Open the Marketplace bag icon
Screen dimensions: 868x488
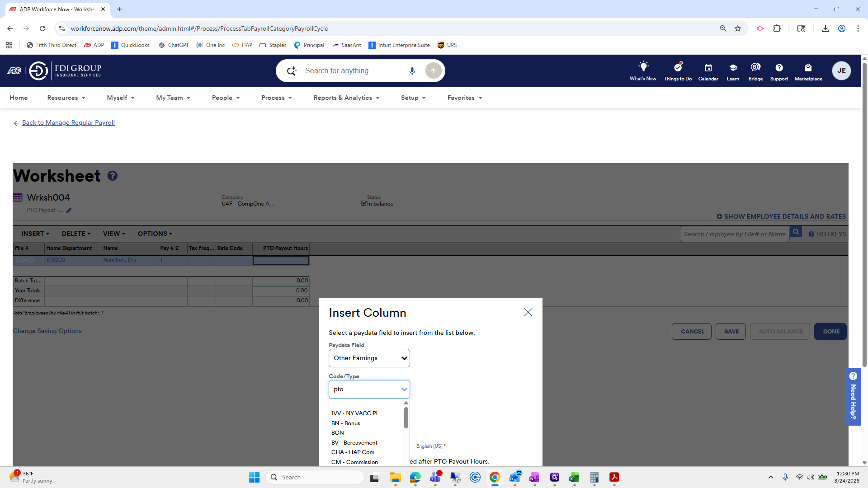pos(808,68)
